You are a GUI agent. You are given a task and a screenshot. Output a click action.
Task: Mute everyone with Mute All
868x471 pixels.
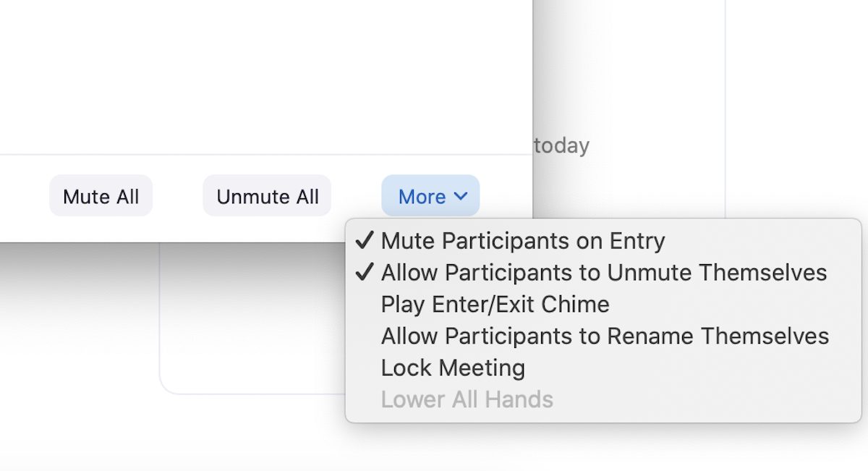[x=101, y=195]
